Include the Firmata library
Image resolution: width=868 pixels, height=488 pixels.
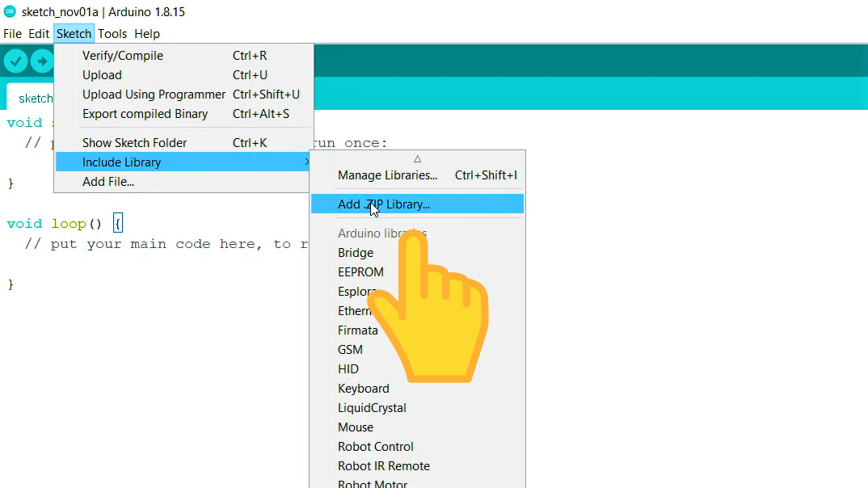357,330
